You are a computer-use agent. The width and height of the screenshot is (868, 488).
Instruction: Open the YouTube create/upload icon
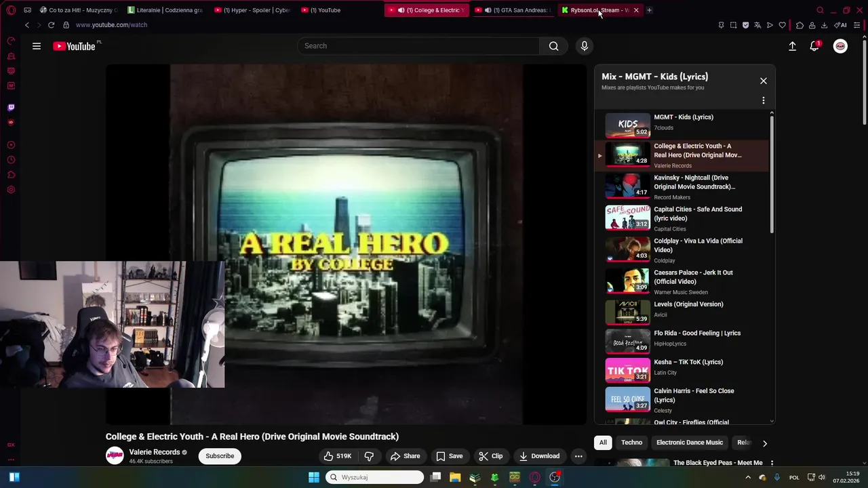click(792, 46)
